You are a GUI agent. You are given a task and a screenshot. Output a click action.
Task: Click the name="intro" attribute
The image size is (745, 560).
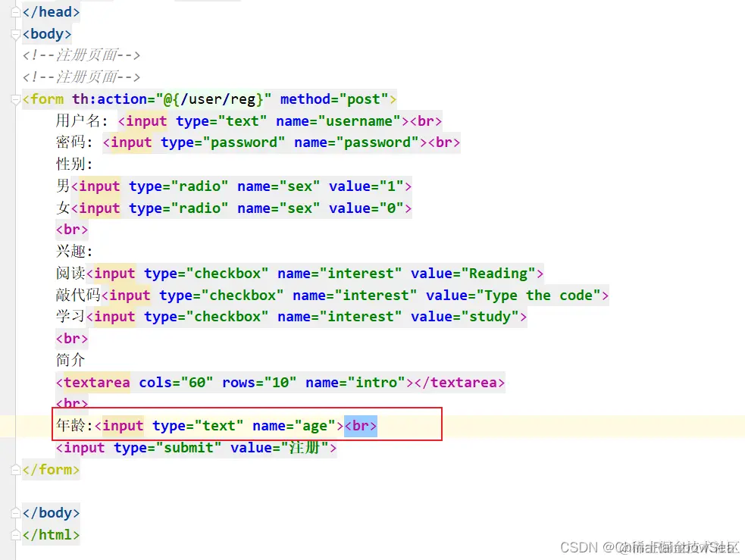[355, 383]
